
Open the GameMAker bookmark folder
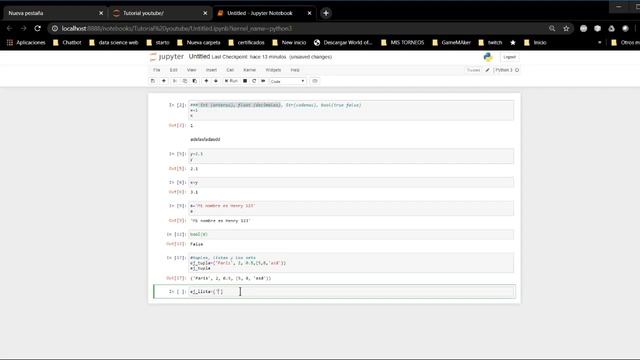(x=451, y=42)
